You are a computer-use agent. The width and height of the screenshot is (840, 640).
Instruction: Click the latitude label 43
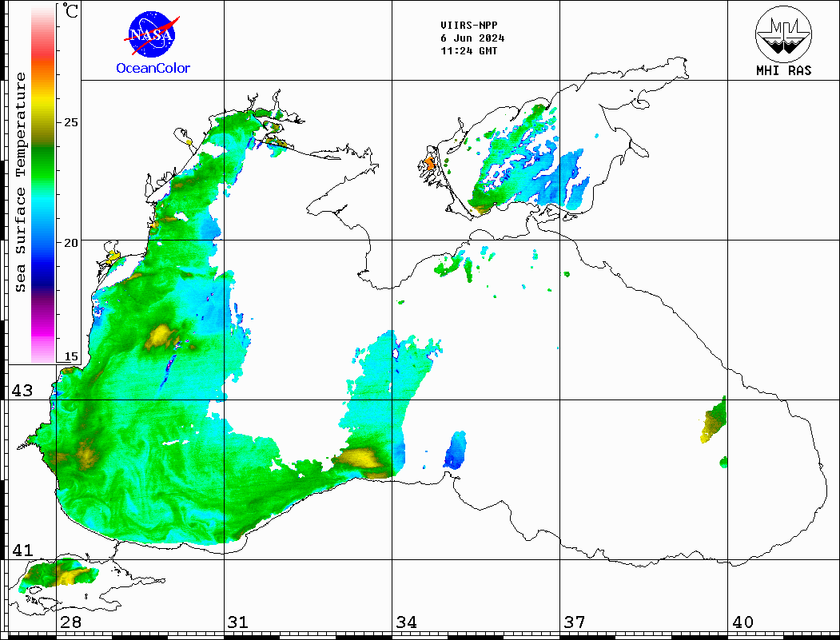click(22, 391)
